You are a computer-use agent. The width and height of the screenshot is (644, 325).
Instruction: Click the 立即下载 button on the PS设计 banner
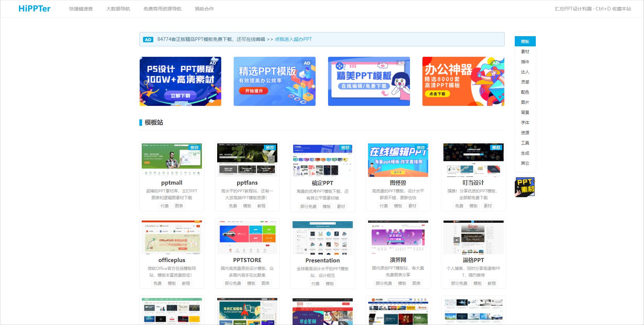tap(180, 95)
